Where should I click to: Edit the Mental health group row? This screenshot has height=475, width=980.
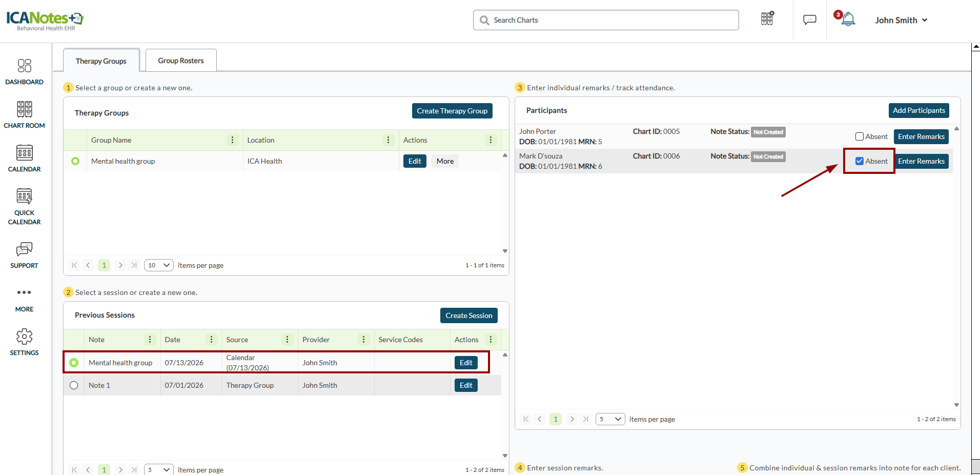[x=415, y=161]
